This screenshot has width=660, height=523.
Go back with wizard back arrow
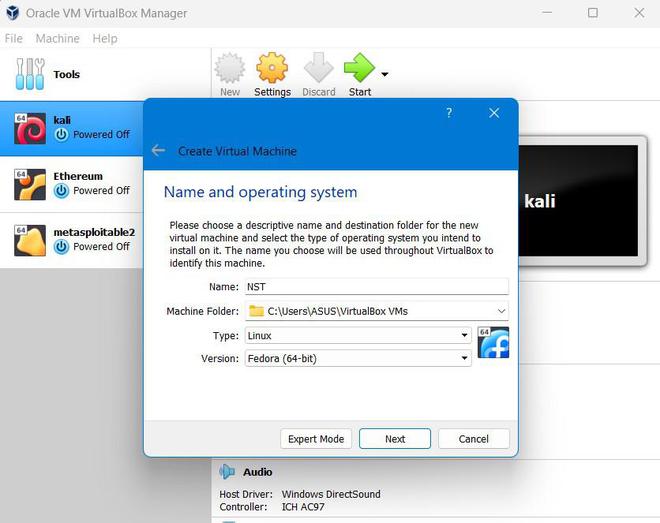click(x=158, y=150)
